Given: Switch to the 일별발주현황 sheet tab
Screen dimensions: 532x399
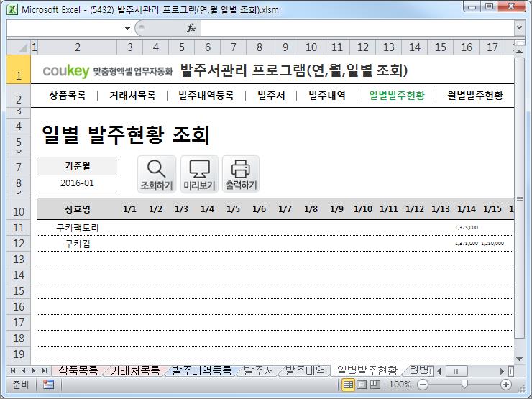Looking at the screenshot, I should (x=367, y=370).
